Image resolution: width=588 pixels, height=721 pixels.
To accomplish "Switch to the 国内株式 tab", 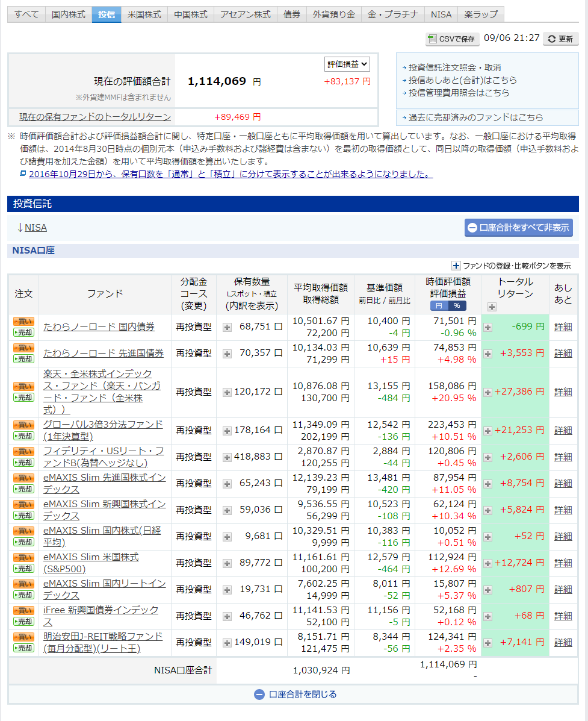I will point(69,14).
